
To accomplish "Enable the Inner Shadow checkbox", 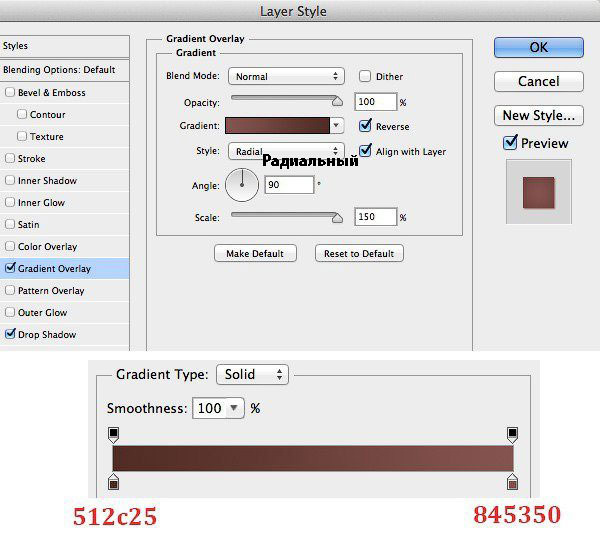I will 10,180.
